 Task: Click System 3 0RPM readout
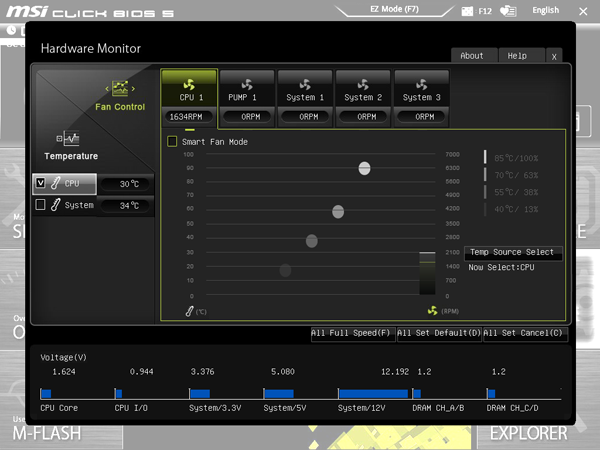422,117
